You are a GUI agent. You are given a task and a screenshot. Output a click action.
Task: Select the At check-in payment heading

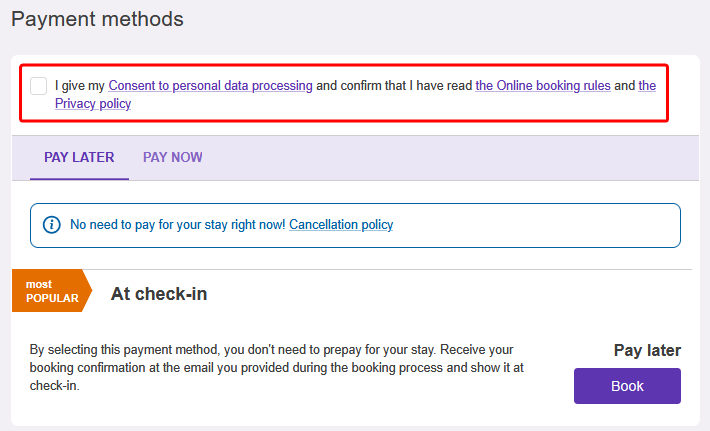click(x=159, y=294)
